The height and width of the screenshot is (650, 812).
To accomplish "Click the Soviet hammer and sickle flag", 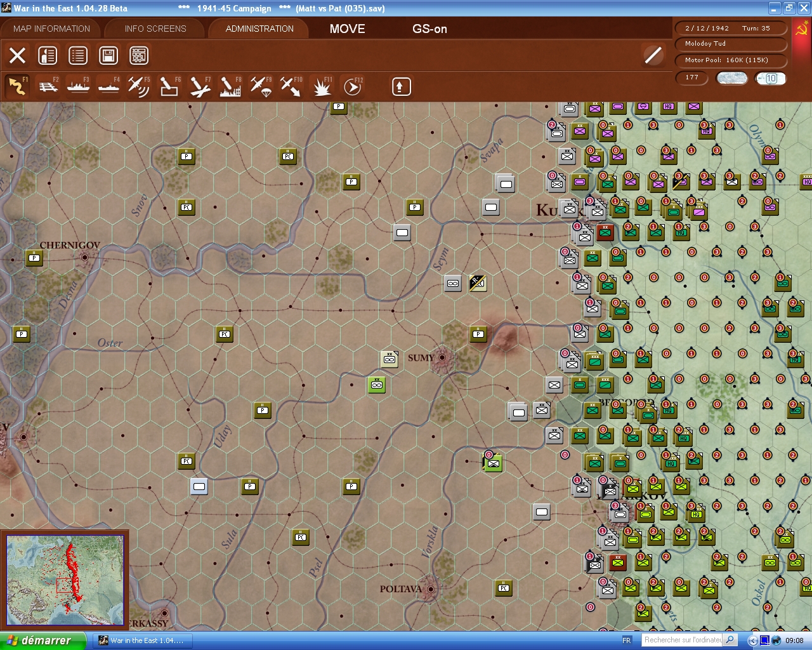I will 802,29.
